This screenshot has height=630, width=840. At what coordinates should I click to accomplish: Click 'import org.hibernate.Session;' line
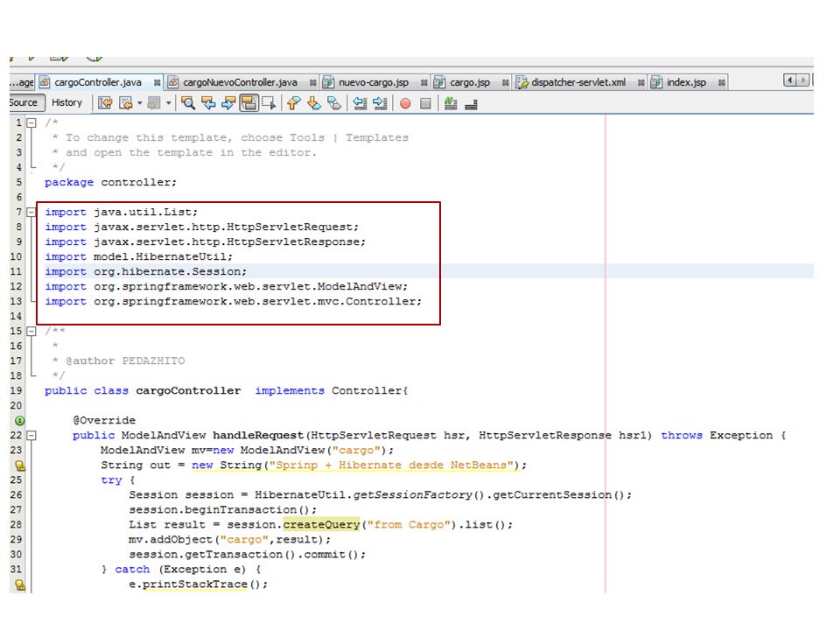(146, 271)
